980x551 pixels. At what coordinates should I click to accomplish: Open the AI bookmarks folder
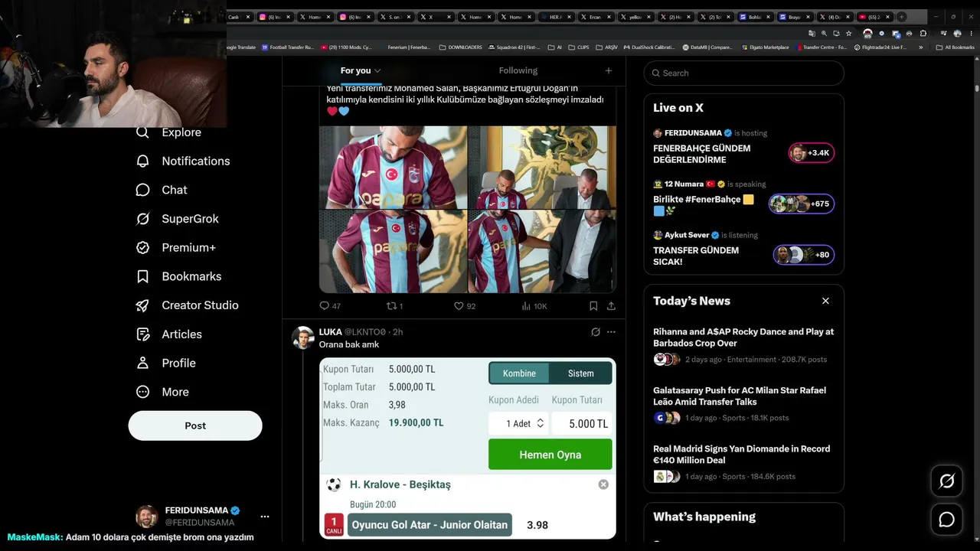(x=555, y=47)
